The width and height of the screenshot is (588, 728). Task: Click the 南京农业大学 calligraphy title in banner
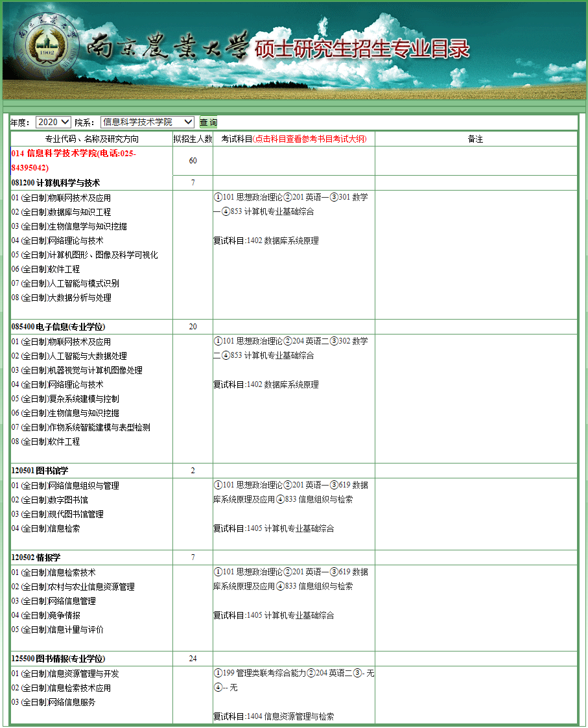coord(167,47)
